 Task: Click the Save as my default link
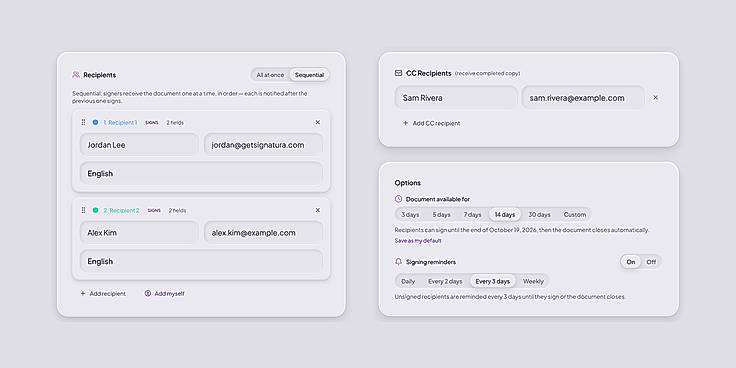418,241
